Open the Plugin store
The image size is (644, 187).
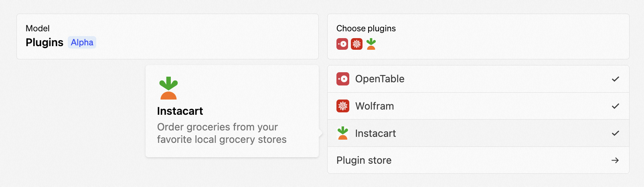478,160
